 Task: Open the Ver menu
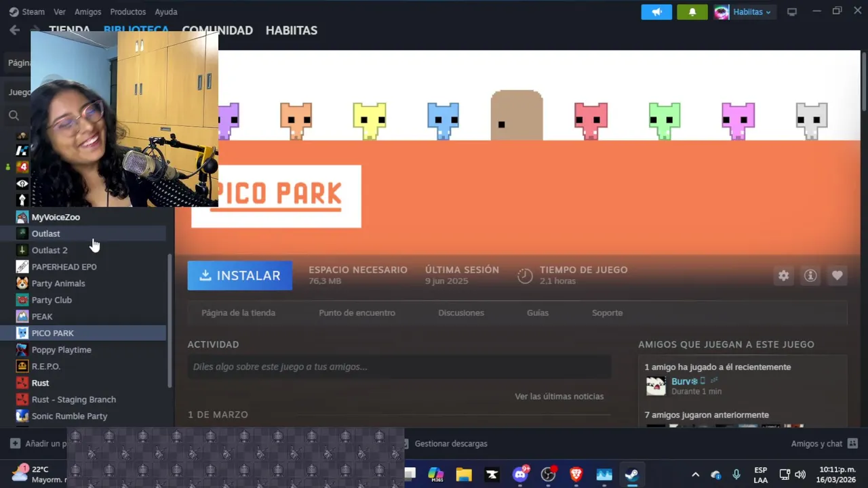(x=60, y=12)
